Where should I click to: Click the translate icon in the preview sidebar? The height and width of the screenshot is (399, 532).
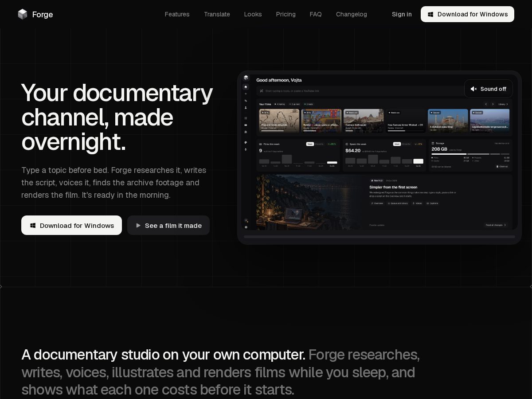point(246,101)
